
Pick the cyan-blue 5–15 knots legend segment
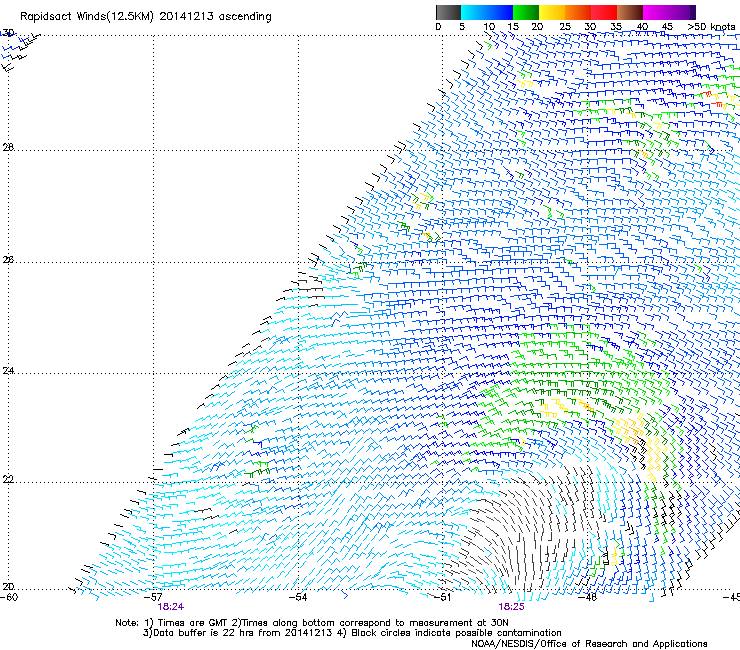487,12
